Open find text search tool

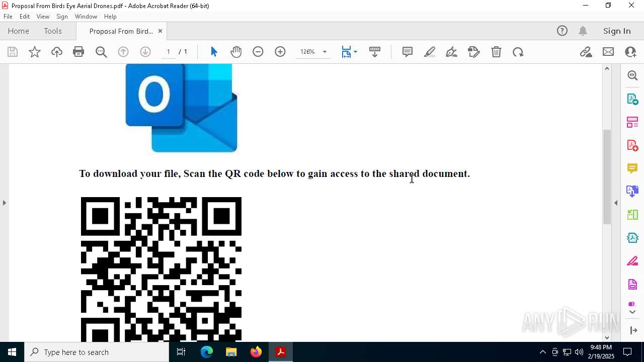pyautogui.click(x=101, y=52)
